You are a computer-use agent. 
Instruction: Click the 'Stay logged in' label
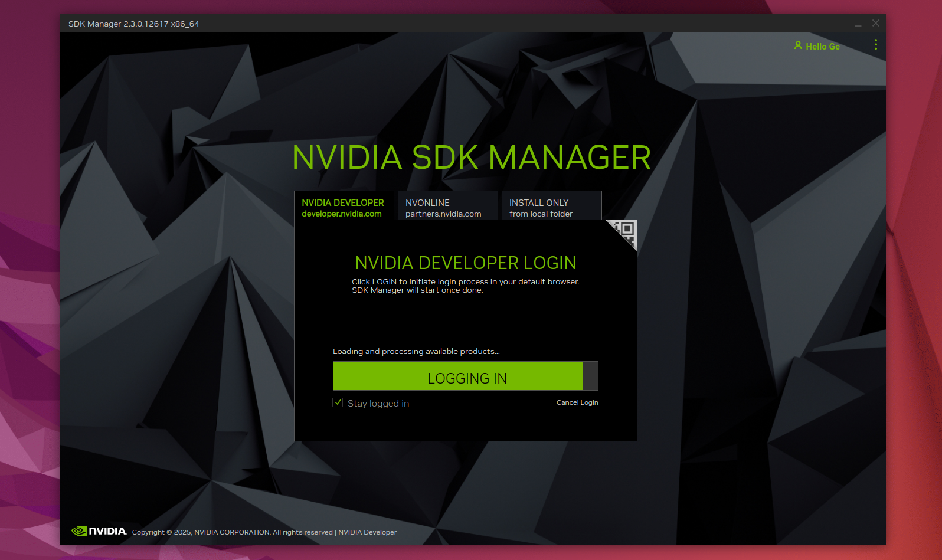[x=378, y=404]
